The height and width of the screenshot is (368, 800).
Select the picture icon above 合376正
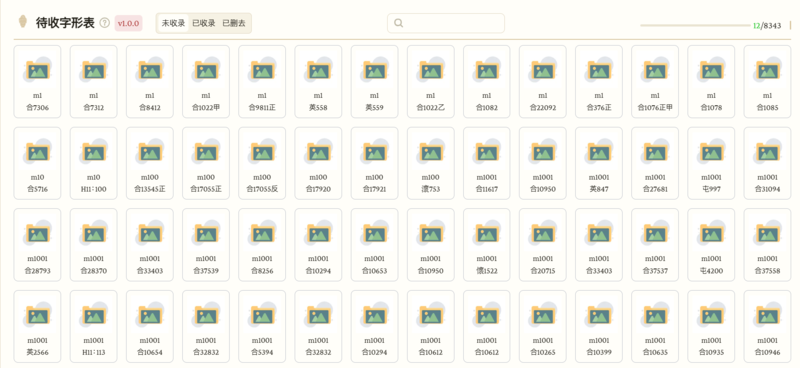pyautogui.click(x=598, y=70)
